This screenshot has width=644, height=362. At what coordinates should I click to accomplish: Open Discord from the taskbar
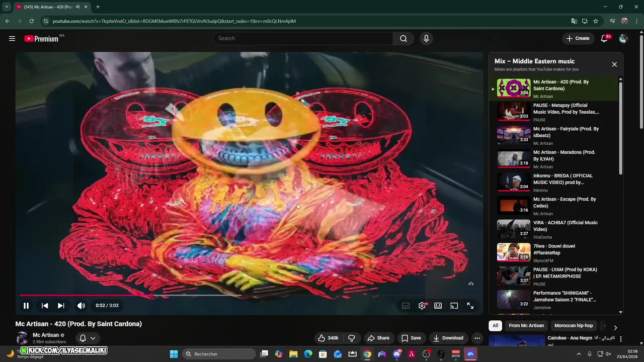click(x=397, y=354)
